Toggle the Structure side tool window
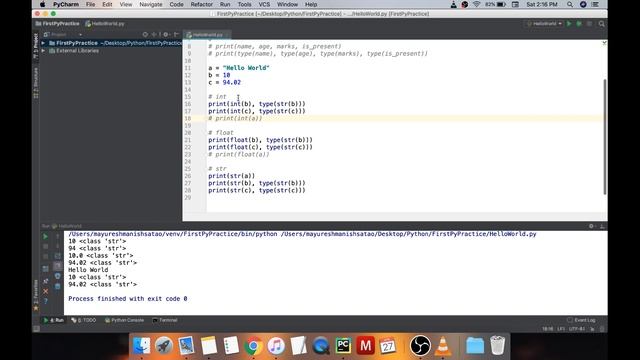 tap(36, 83)
